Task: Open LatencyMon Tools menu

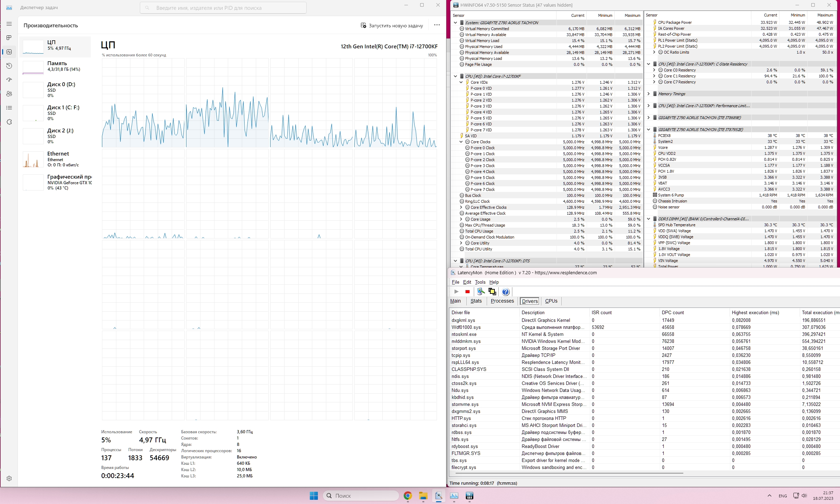Action: [x=480, y=282]
